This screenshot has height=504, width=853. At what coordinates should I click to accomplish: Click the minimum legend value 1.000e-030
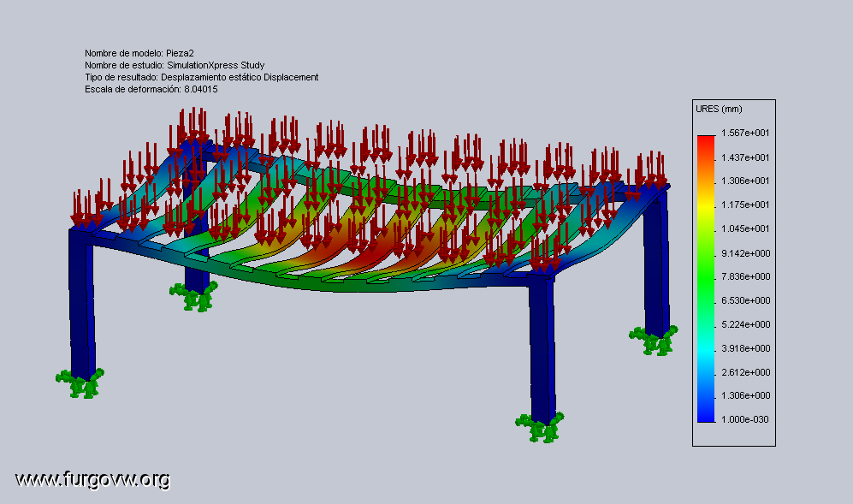pyautogui.click(x=744, y=419)
